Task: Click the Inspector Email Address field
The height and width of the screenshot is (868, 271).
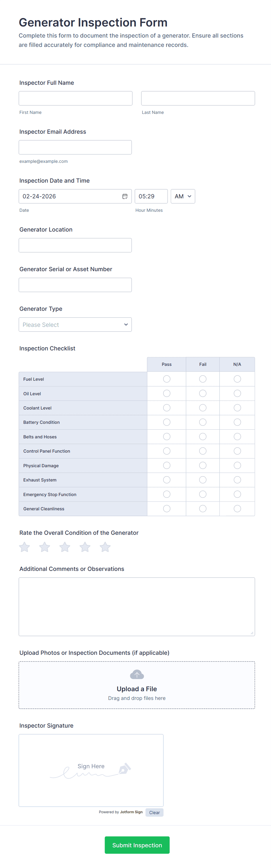Action: (75, 147)
